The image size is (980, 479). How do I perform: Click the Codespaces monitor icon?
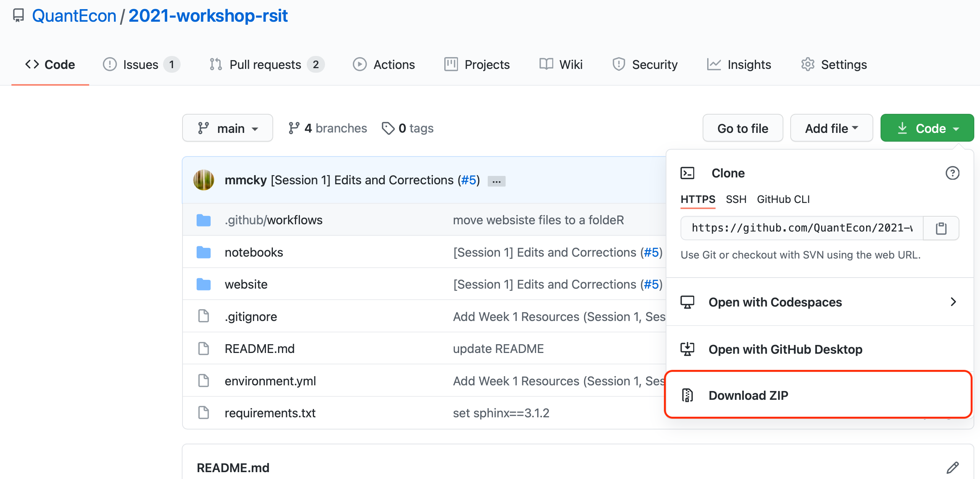click(x=687, y=302)
